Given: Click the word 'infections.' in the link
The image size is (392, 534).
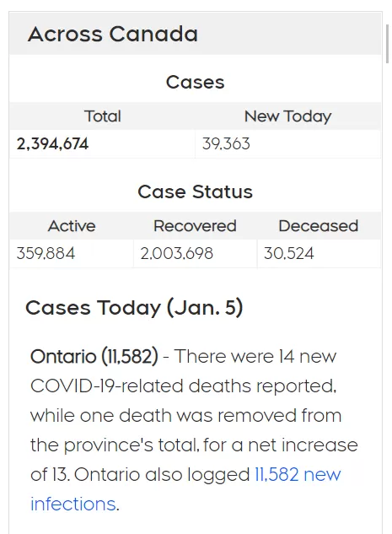Looking at the screenshot, I should point(75,504).
